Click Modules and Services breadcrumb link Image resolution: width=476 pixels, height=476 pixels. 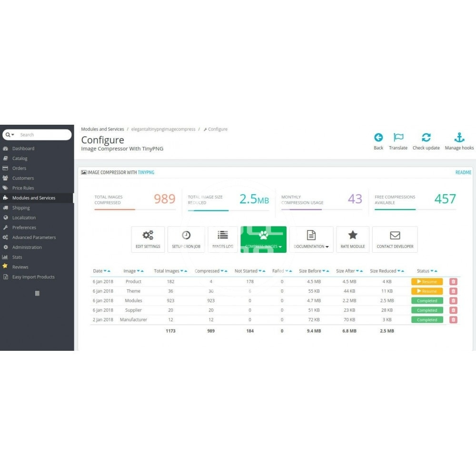102,129
